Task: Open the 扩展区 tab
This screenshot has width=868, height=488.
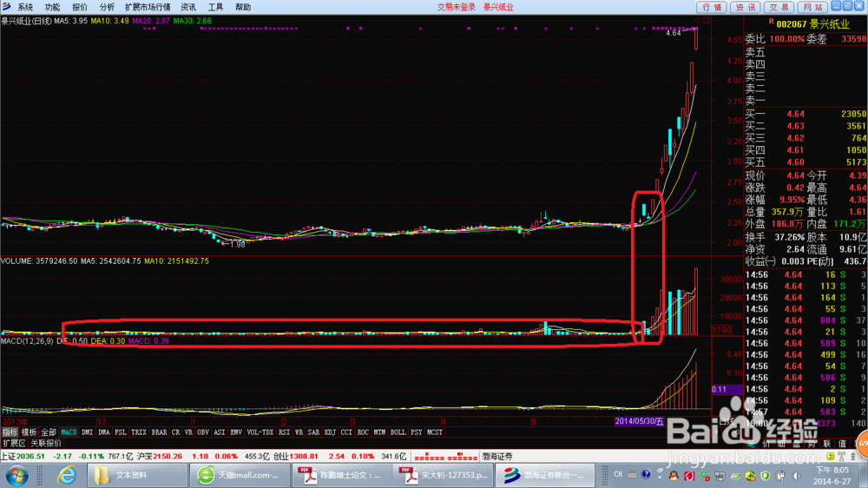Action: tap(14, 443)
